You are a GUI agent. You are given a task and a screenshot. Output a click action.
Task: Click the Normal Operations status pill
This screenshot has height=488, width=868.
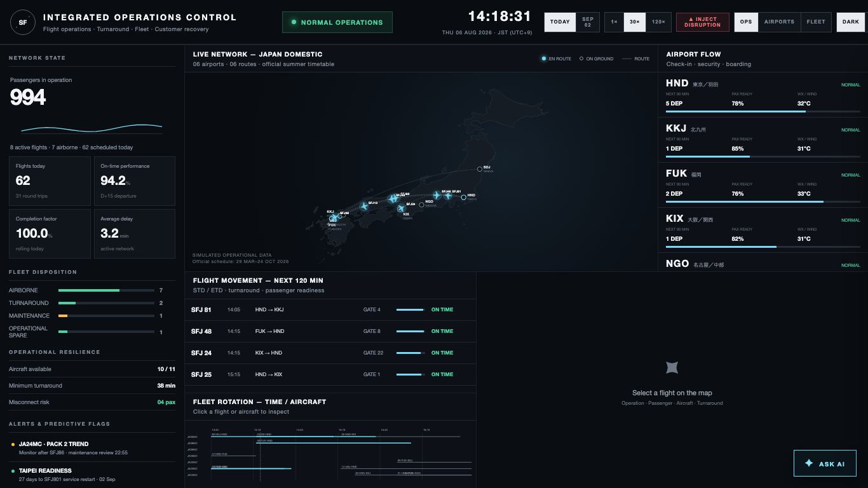coord(337,22)
